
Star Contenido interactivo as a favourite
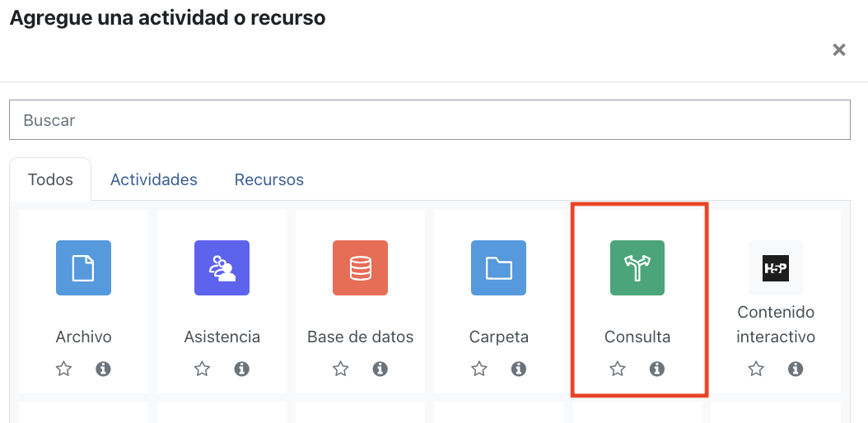[x=756, y=369]
